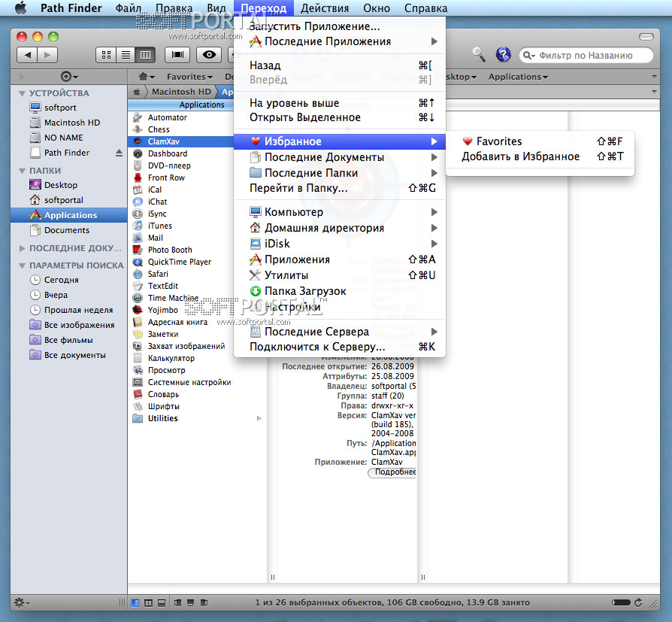
Task: Select Desktop folder in sidebar
Action: [x=69, y=185]
